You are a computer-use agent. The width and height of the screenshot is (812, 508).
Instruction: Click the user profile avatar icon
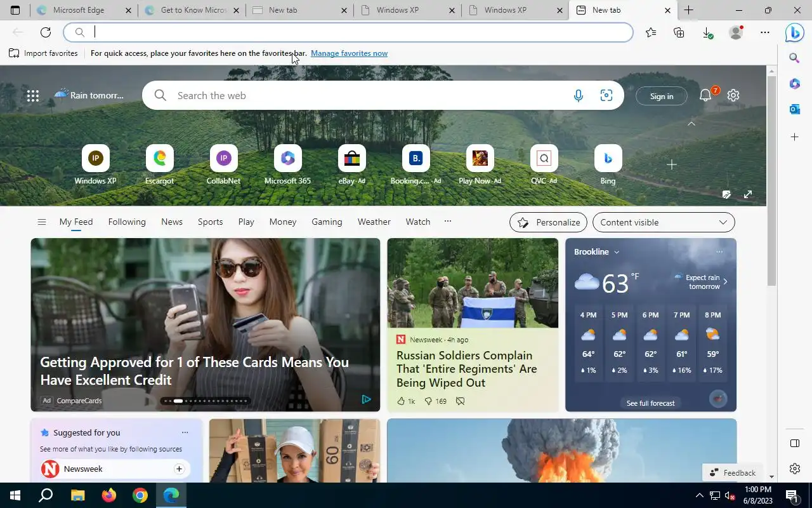point(736,32)
